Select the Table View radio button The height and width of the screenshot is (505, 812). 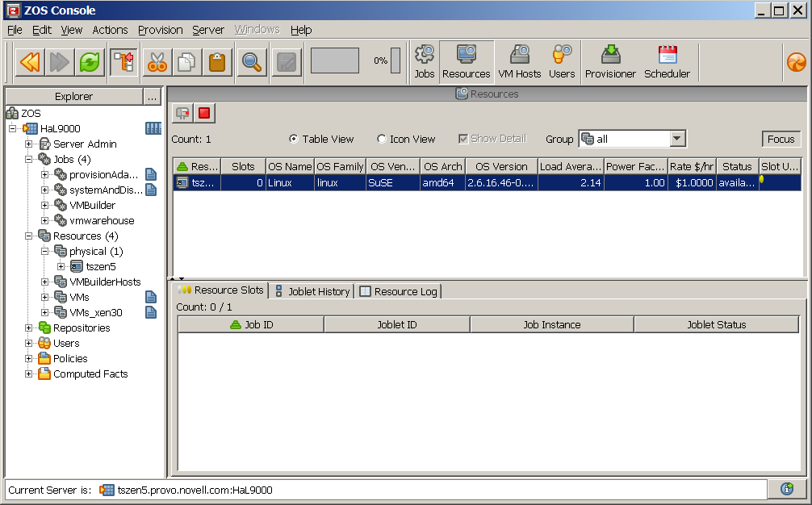click(294, 139)
